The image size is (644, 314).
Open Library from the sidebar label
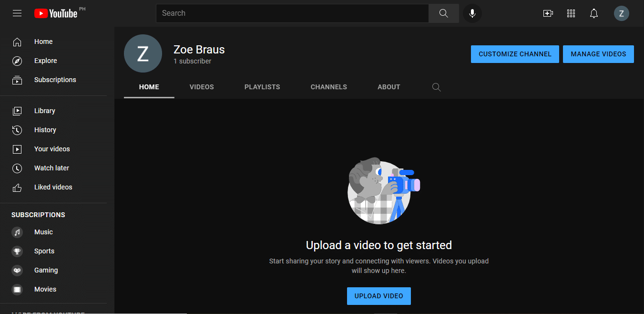tap(45, 111)
